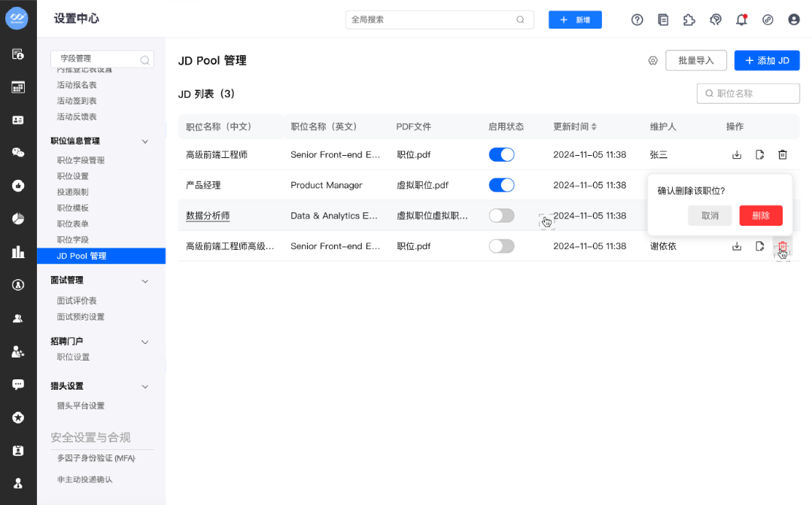The height and width of the screenshot is (505, 812).
Task: Open 猎头平台设置 in the sidebar
Action: [81, 406]
